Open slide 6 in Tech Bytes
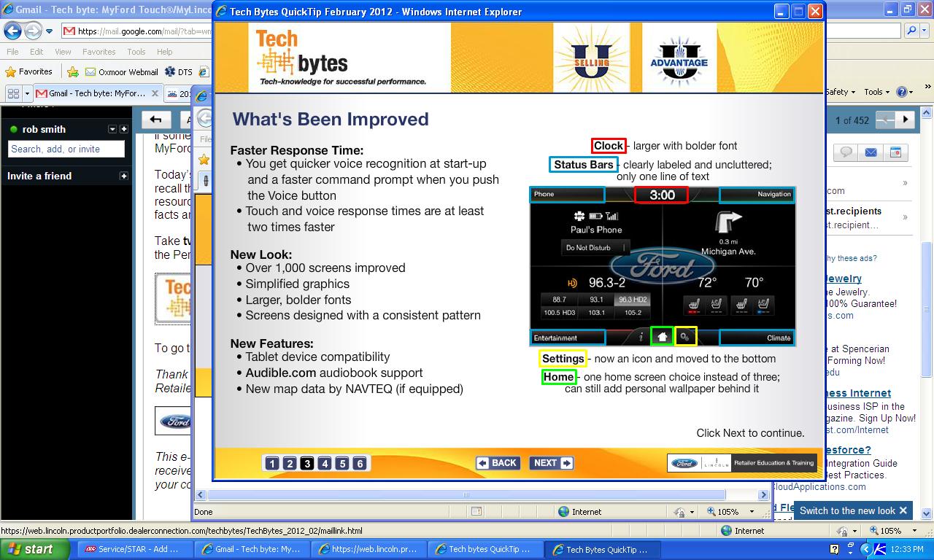Screen dimensions: 934x560 point(360,463)
